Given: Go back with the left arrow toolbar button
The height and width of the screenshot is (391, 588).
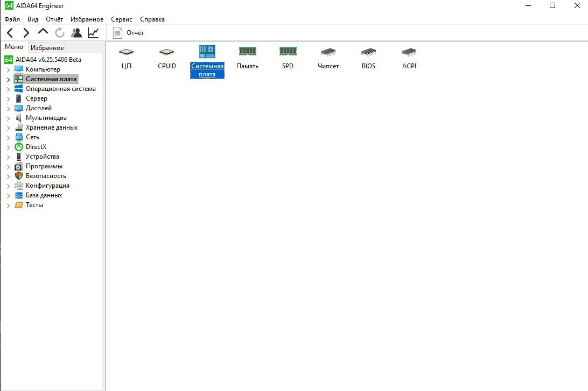Looking at the screenshot, I should pos(10,33).
